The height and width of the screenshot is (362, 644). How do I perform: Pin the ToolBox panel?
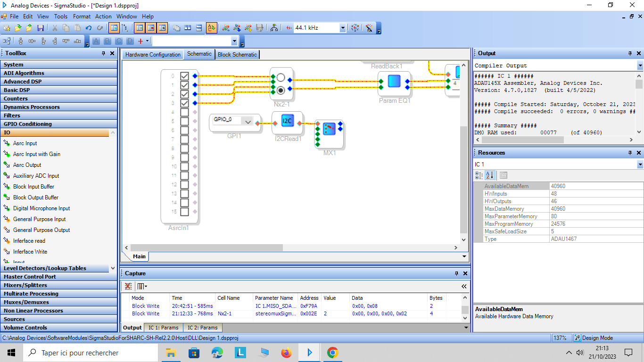point(104,53)
